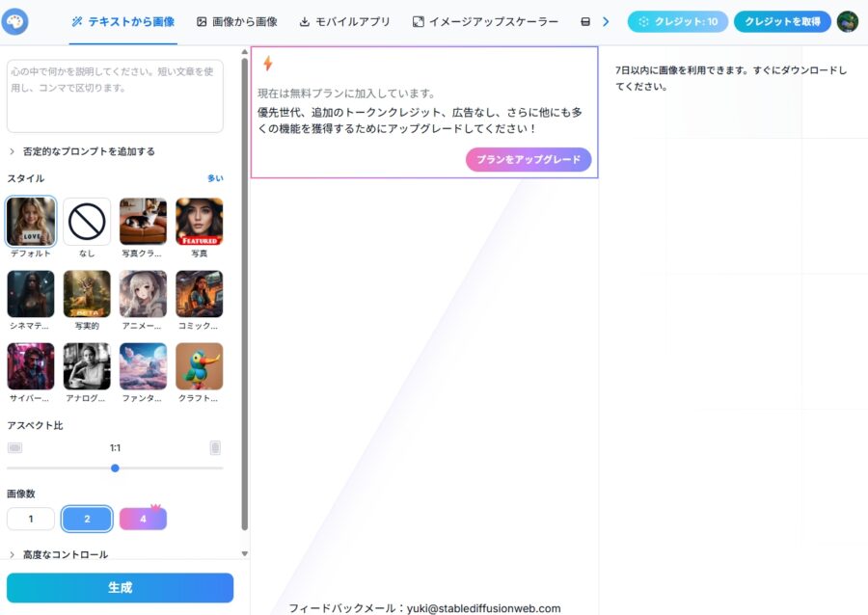Click the 1:1 ratio value
Screen dimensions: 868x615
coord(115,447)
